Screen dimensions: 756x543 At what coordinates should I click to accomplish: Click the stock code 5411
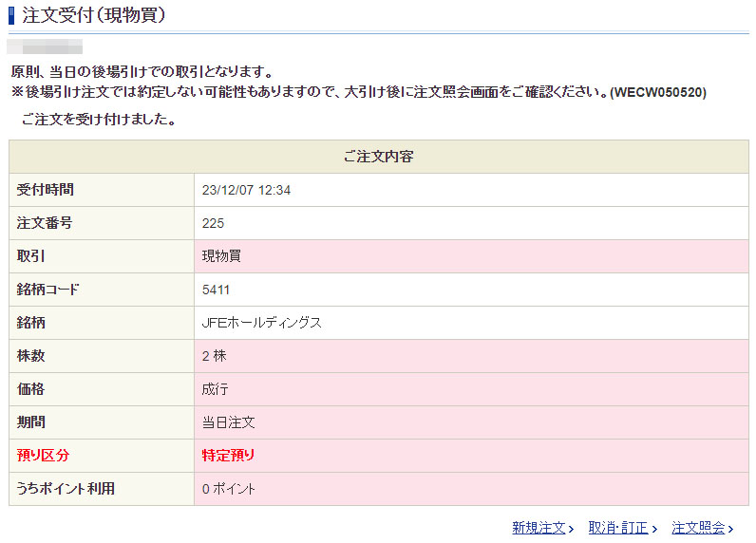tap(216, 290)
